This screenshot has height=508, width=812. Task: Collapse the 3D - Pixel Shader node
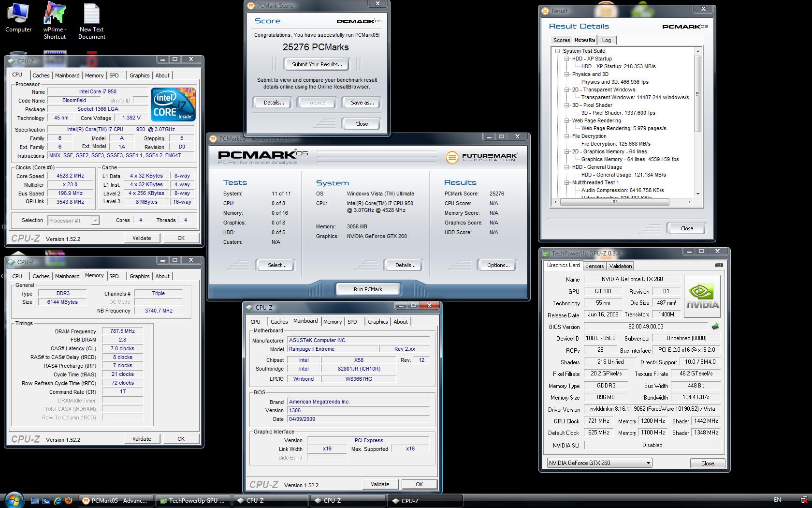click(567, 105)
